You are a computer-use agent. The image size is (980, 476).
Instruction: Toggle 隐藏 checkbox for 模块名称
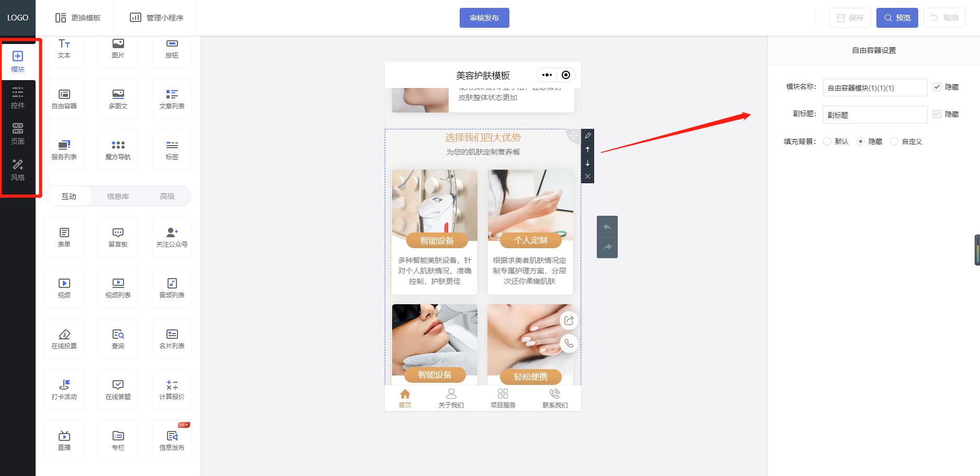tap(937, 87)
